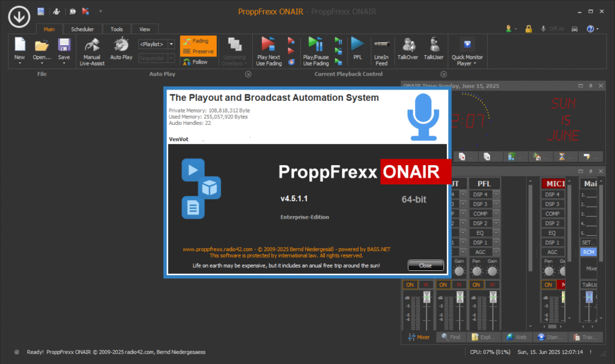The width and height of the screenshot is (615, 364).
Task: Click the Play Next Use Fading icon
Action: (x=268, y=46)
